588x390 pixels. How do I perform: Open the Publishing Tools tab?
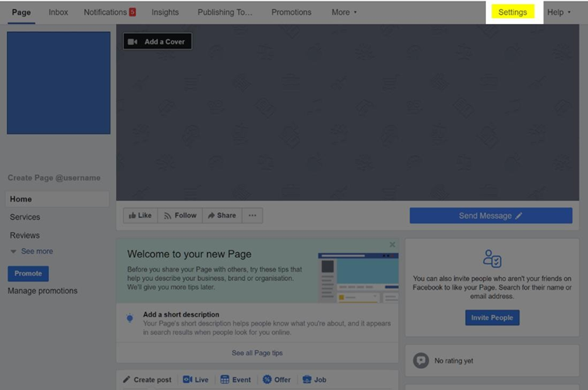pyautogui.click(x=225, y=12)
